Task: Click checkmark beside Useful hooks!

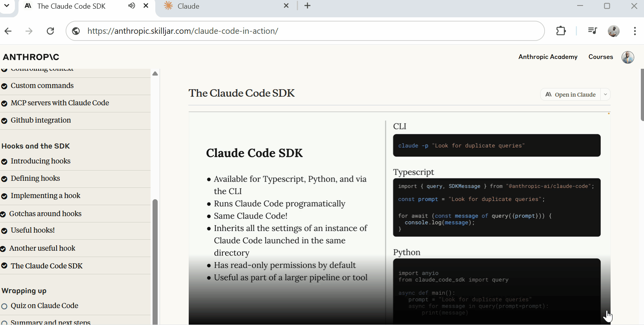Action: (x=4, y=231)
